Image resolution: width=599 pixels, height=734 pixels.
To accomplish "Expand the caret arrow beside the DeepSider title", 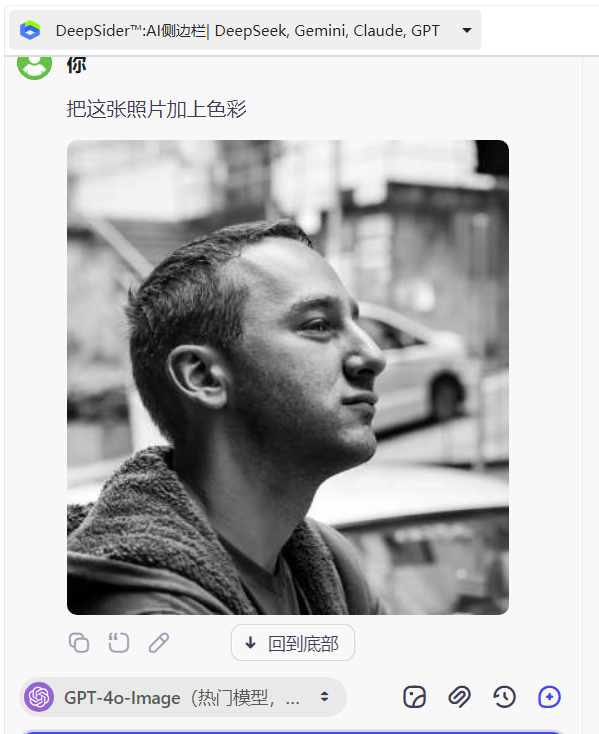I will tap(466, 30).
